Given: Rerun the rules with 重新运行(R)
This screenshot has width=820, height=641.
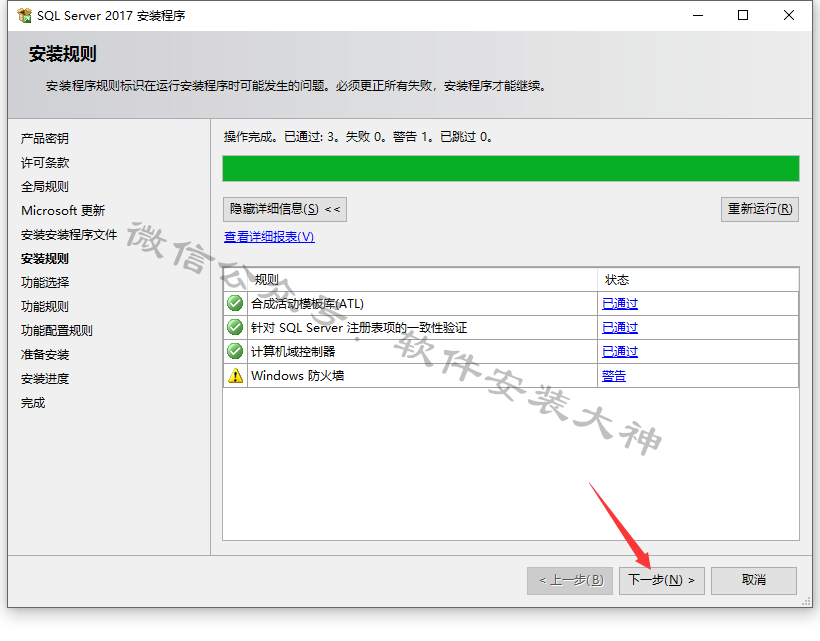Looking at the screenshot, I should [760, 209].
